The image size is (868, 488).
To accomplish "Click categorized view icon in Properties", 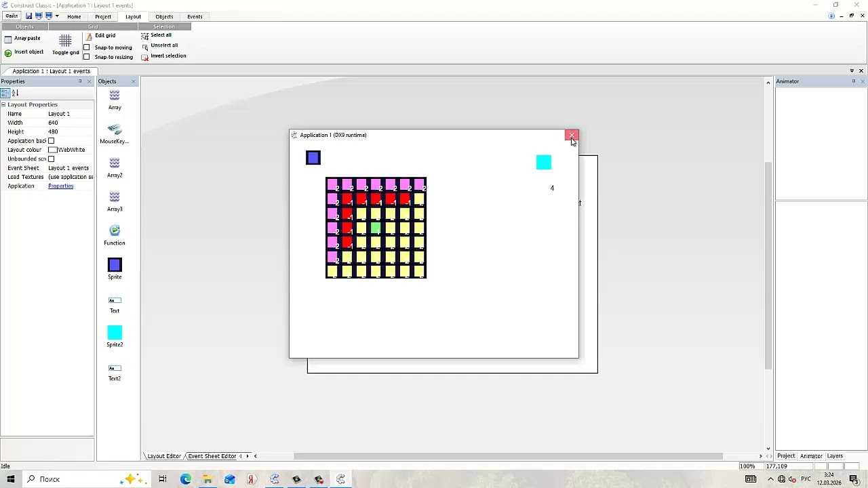I will click(5, 93).
